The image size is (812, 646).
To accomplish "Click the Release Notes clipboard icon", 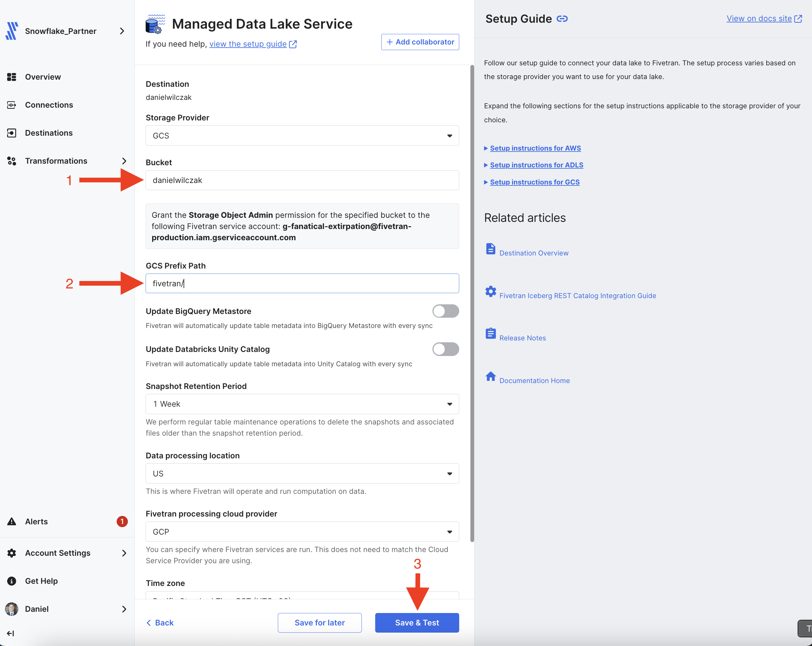I will coord(490,333).
